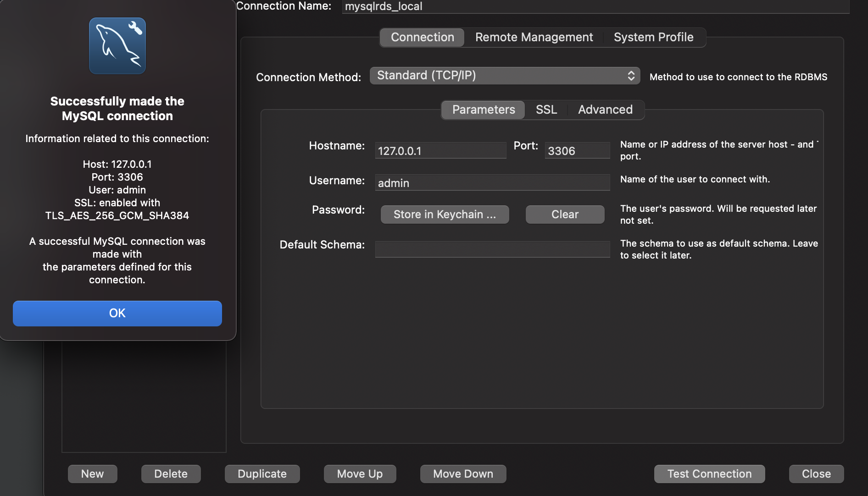Click the Hostname field with 127.0.0.1
This screenshot has width=868, height=496.
(x=440, y=151)
